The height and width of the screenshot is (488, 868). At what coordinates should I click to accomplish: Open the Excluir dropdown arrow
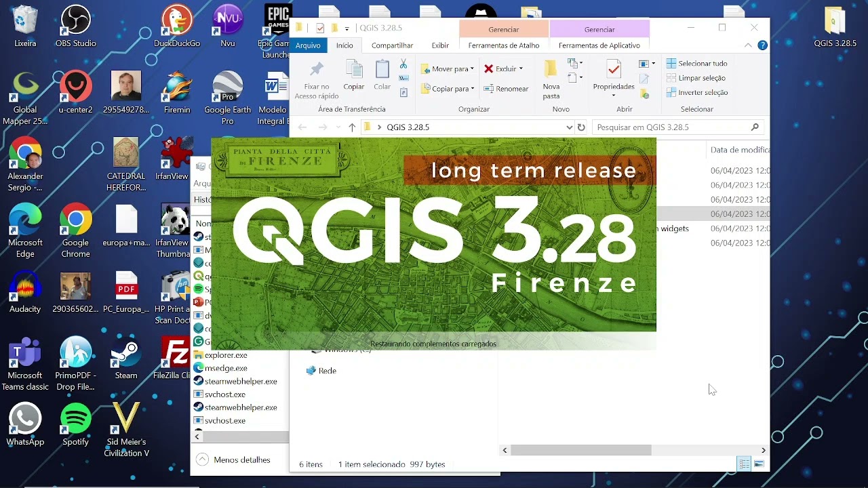(521, 68)
